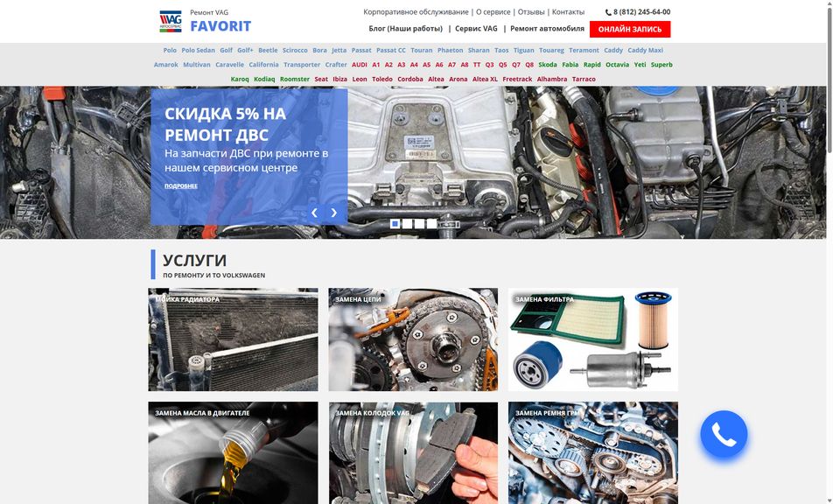
Task: Open the Контакты page
Action: [568, 11]
